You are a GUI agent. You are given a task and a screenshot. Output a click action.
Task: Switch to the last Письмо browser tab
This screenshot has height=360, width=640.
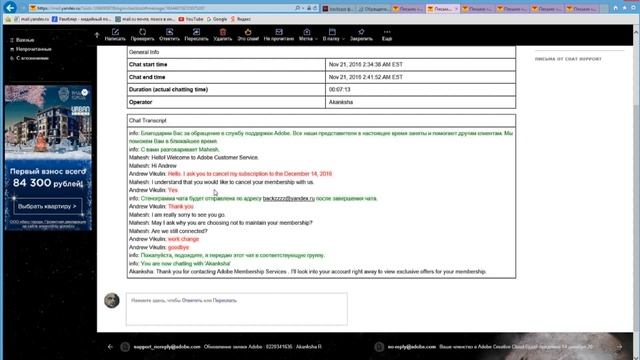[582, 9]
